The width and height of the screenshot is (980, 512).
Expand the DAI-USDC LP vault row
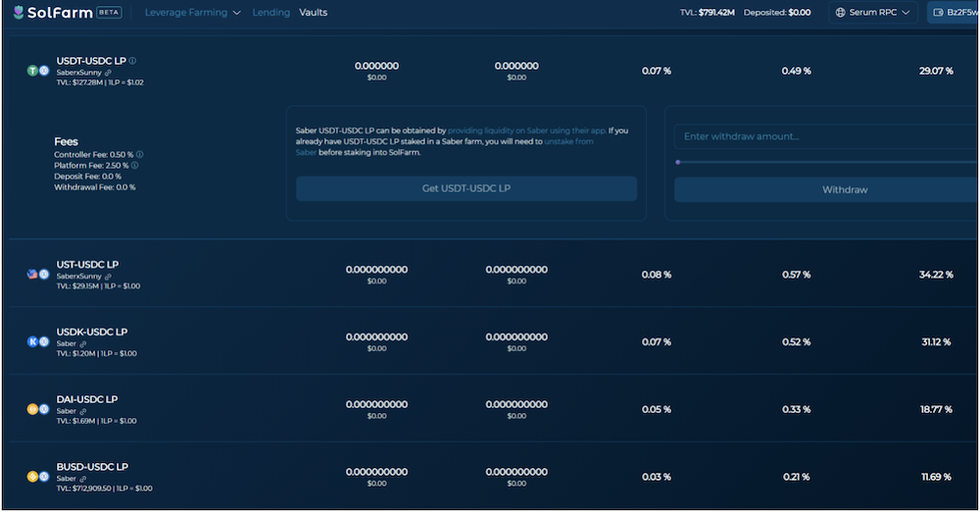pyautogui.click(x=490, y=409)
